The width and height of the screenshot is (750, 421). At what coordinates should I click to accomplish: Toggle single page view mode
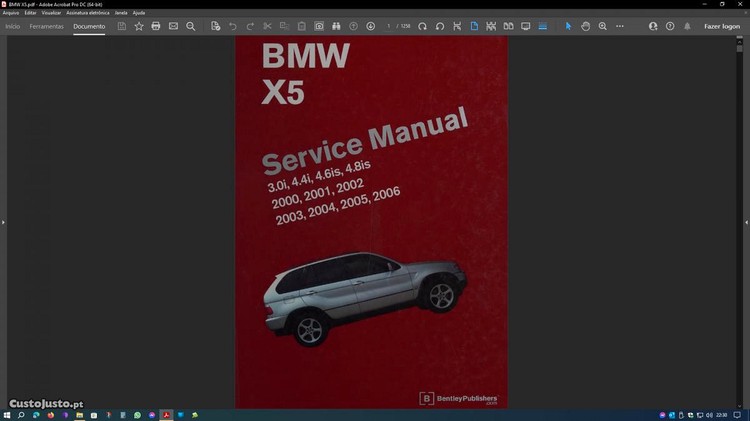coord(475,26)
